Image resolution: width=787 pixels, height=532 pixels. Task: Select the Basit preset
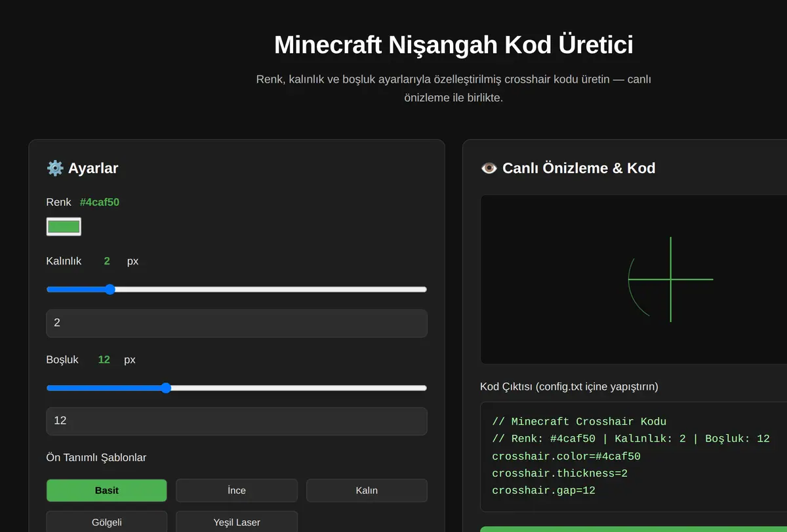click(x=107, y=490)
